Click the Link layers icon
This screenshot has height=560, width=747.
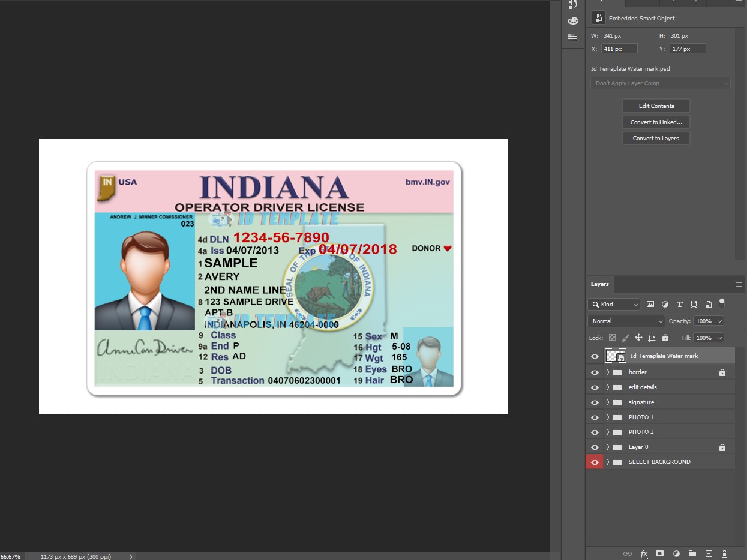pyautogui.click(x=628, y=554)
